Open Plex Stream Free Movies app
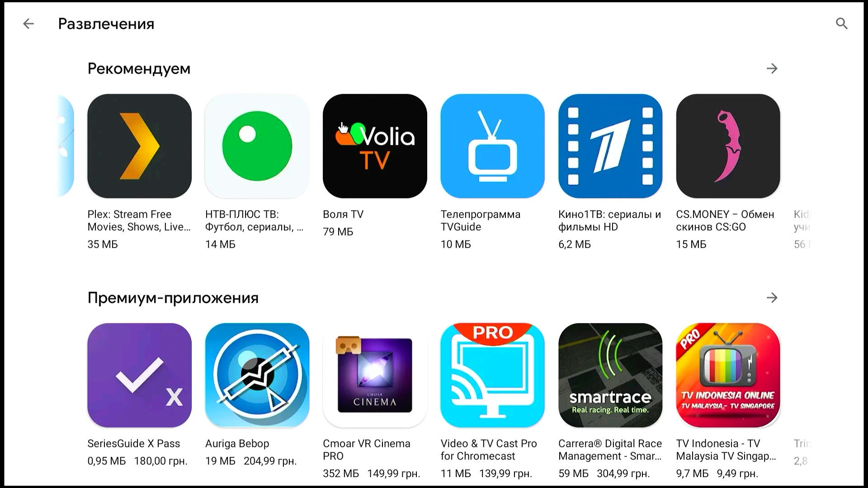The height and width of the screenshot is (488, 868). [139, 145]
